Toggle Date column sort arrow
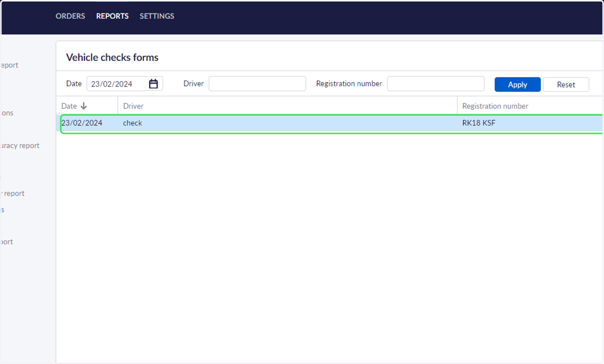Screen dimensions: 604x364 click(84, 106)
